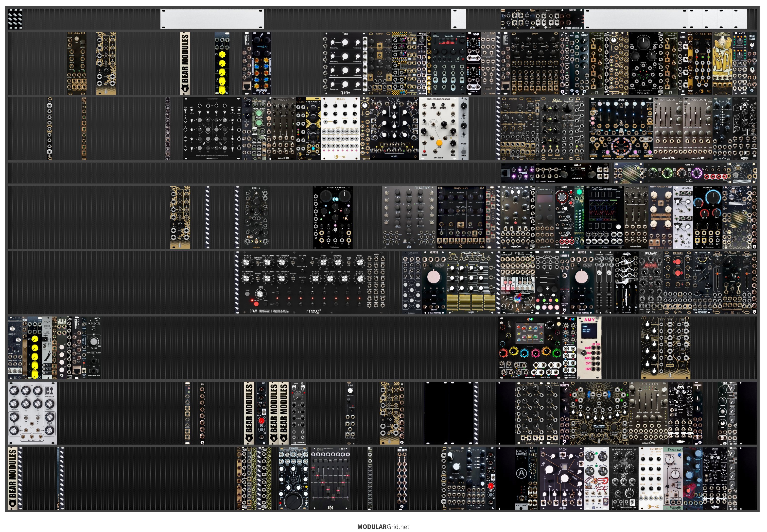Screen dimensions: 767x532
Task: Click the TYPHOON module
Action: (648, 413)
